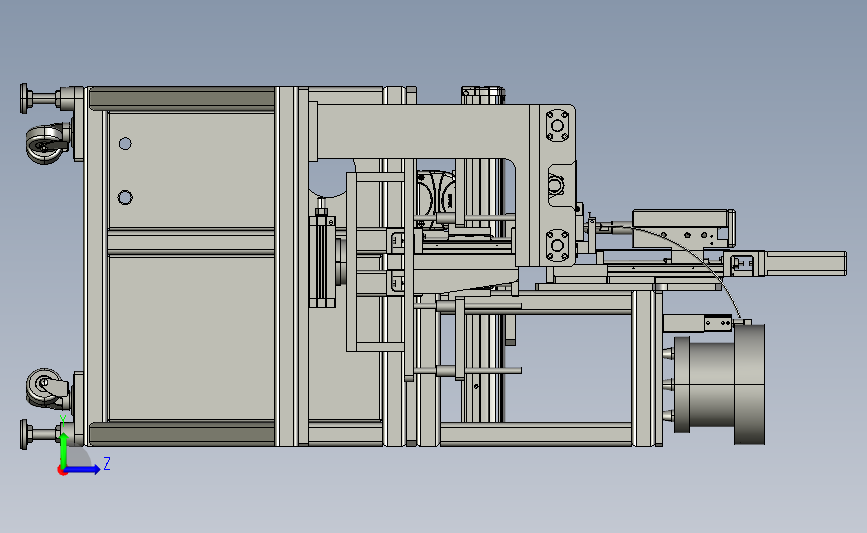This screenshot has height=533, width=867.
Task: Select the lower-left large flat panel
Action: 191,338
